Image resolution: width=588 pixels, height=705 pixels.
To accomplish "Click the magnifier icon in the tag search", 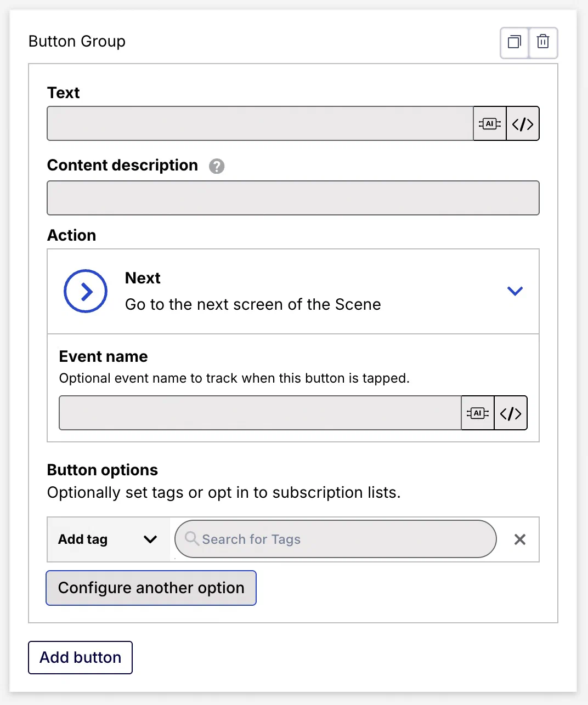I will point(191,538).
